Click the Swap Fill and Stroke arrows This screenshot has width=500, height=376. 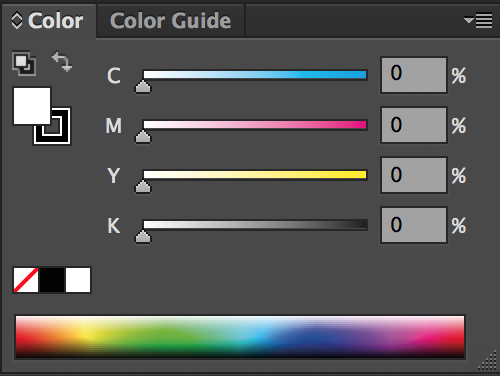click(x=62, y=62)
